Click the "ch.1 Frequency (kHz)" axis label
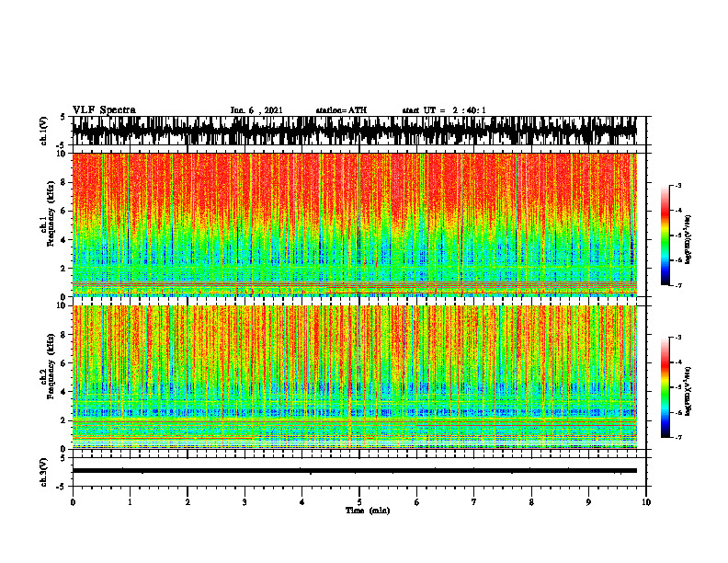Screen dimensions: 728x563 point(47,213)
